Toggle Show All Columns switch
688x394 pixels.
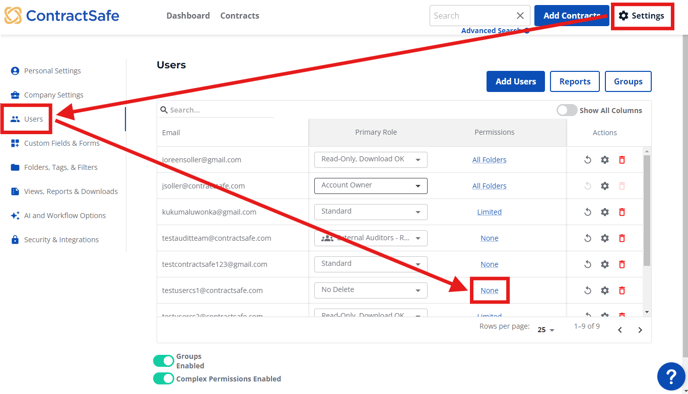pos(566,110)
